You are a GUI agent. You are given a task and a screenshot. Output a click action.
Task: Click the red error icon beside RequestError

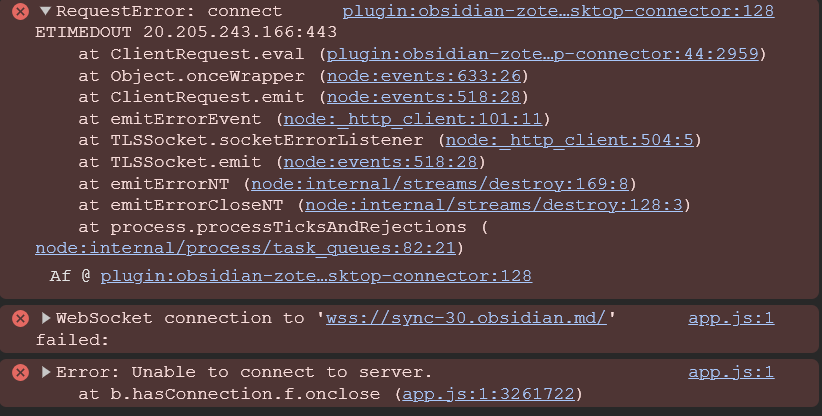[19, 12]
